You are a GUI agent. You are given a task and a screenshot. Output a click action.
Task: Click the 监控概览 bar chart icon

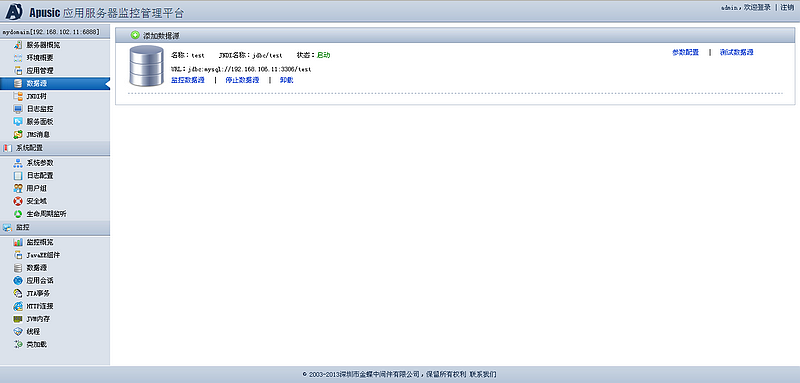pos(18,242)
